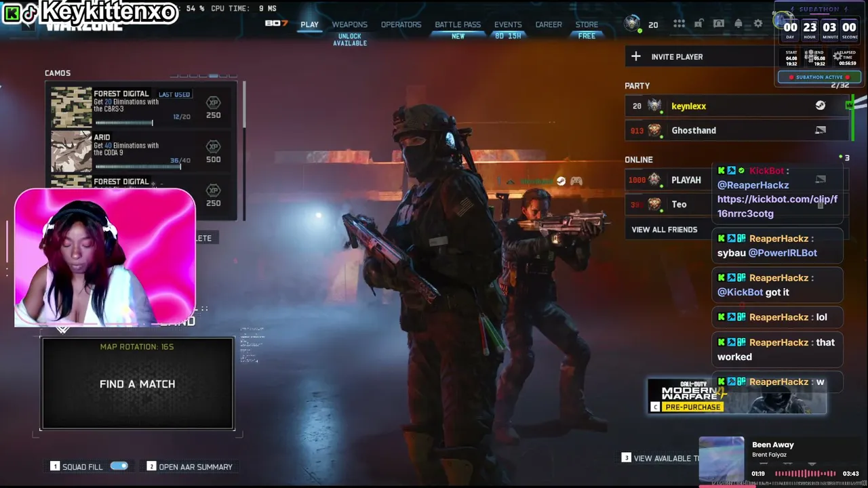Viewport: 868px width, 488px height.
Task: Click the Arid 36/40 progress bar
Action: (x=138, y=166)
